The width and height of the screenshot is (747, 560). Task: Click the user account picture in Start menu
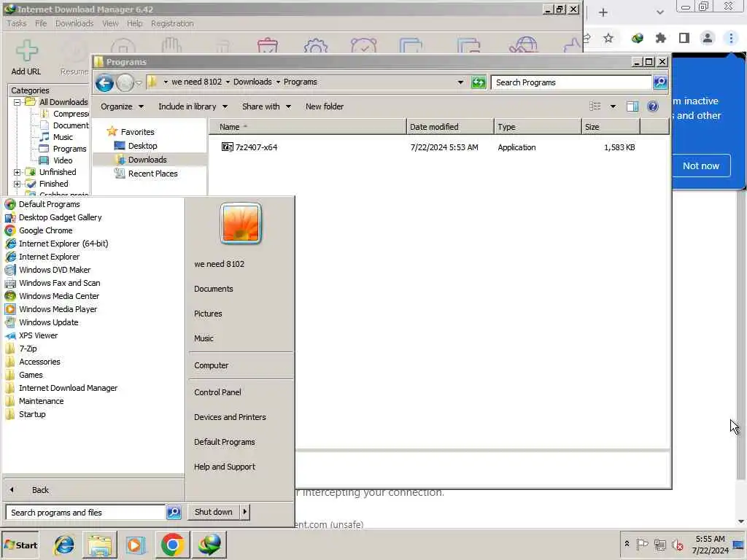(241, 223)
